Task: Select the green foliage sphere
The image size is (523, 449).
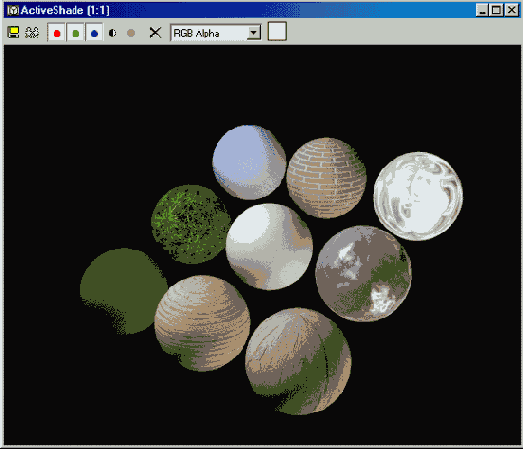Action: (x=191, y=224)
